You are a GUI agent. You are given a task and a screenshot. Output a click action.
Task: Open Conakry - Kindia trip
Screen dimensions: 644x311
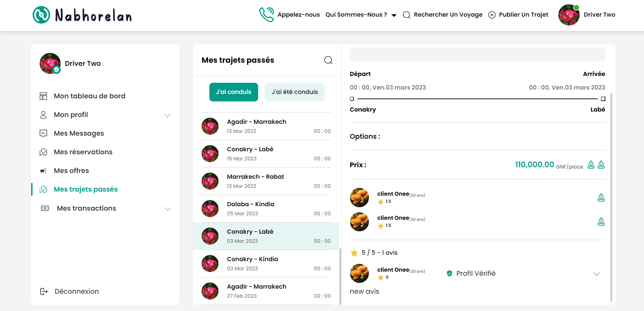(266, 264)
